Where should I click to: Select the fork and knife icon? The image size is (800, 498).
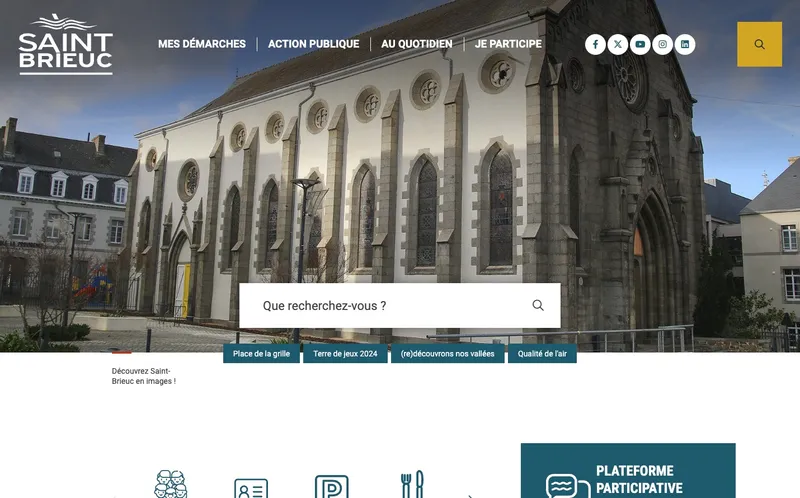pos(412,485)
